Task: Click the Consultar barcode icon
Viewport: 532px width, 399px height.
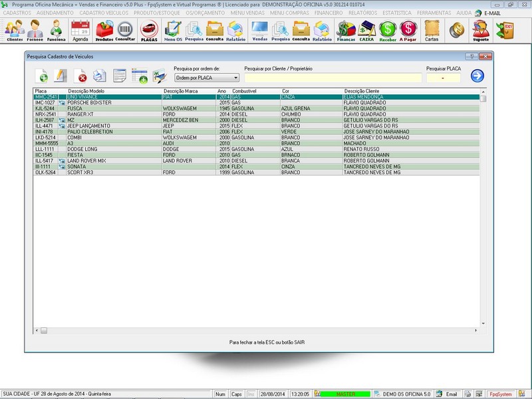Action: pos(125,31)
